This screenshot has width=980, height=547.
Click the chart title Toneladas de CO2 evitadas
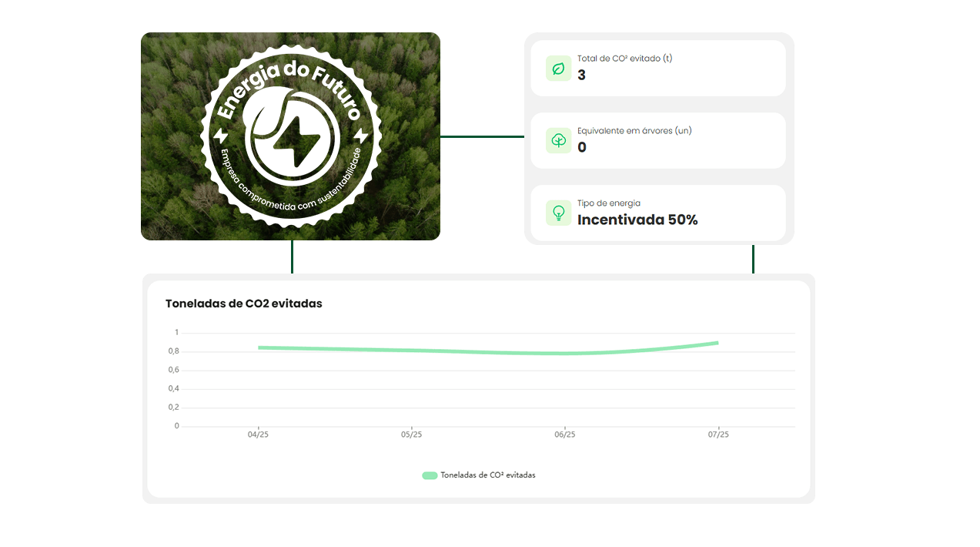[243, 304]
